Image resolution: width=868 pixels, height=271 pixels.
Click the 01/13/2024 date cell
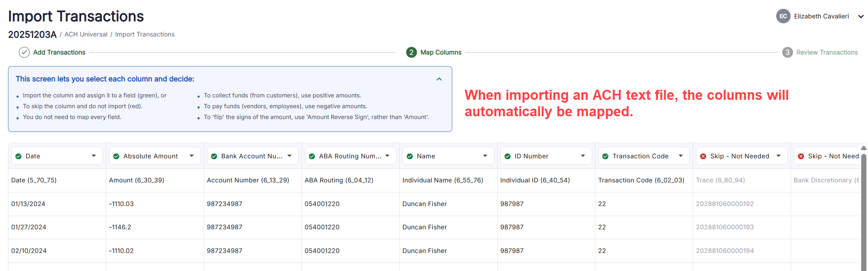point(28,204)
